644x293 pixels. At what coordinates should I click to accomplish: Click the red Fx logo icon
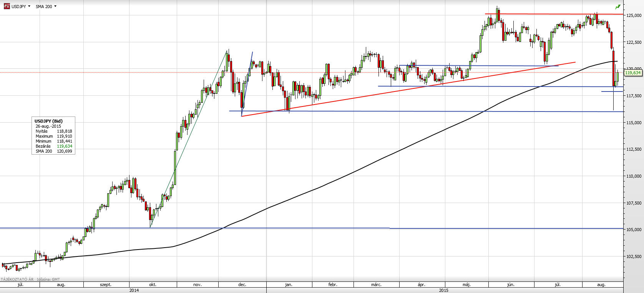point(7,7)
